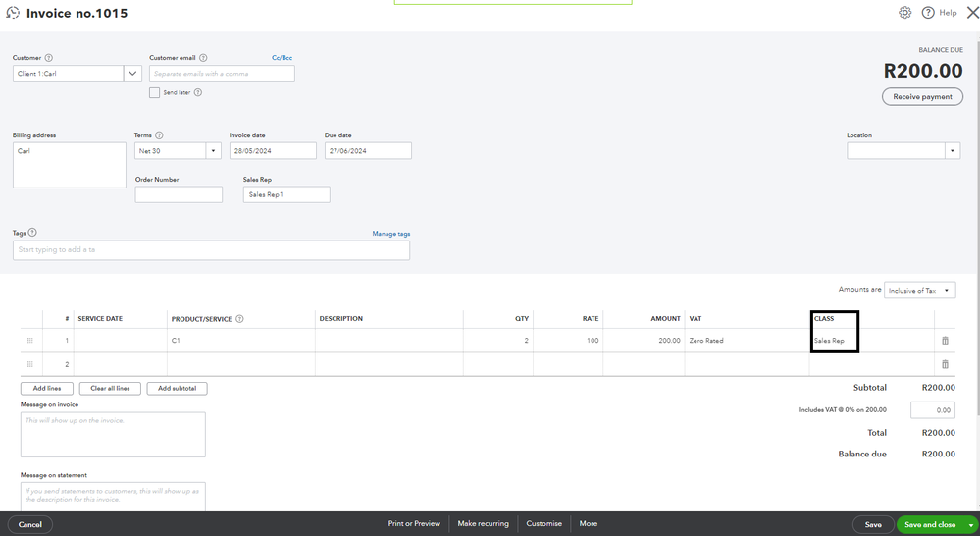The width and height of the screenshot is (980, 536).
Task: Click Make recurring in bottom bar
Action: [483, 523]
